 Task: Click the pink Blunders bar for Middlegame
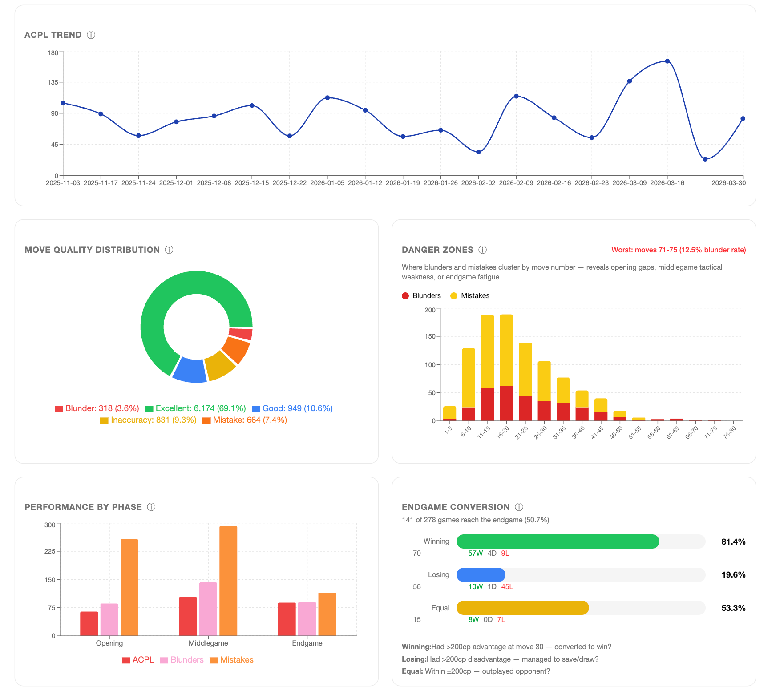point(208,609)
